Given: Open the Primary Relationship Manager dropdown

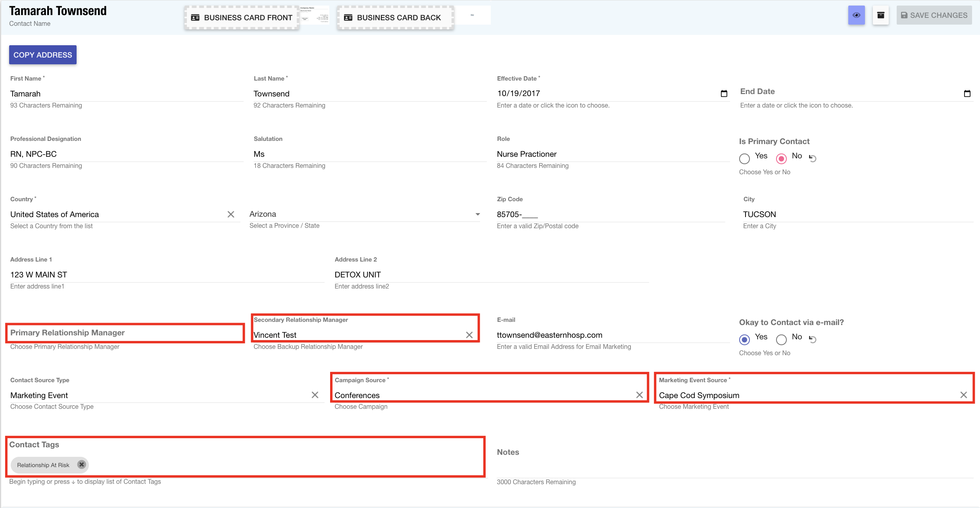Looking at the screenshot, I should tap(125, 333).
